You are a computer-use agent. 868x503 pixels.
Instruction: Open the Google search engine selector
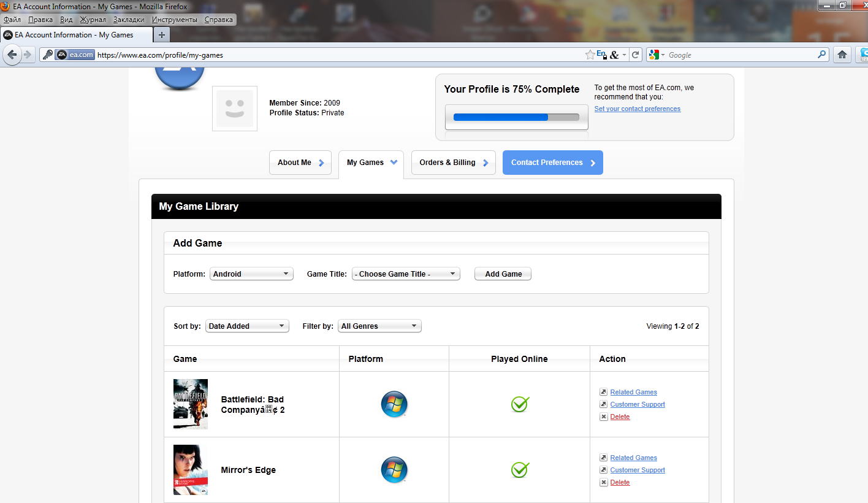point(657,55)
